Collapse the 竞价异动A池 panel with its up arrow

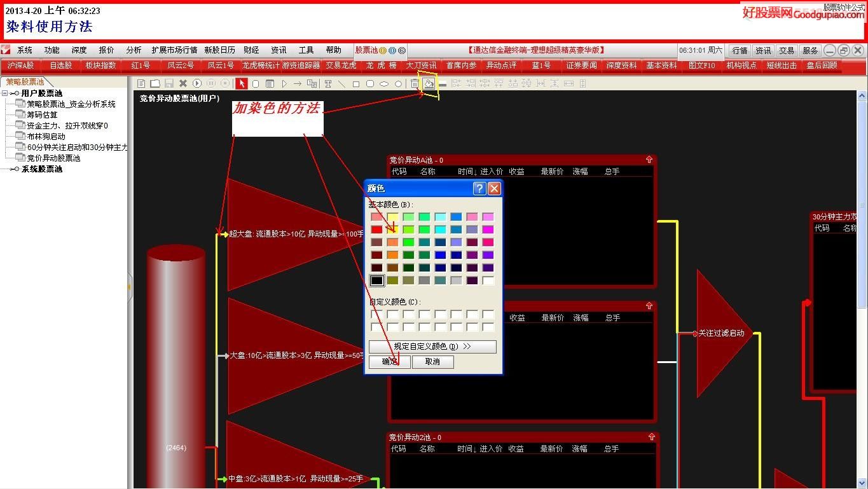(649, 160)
